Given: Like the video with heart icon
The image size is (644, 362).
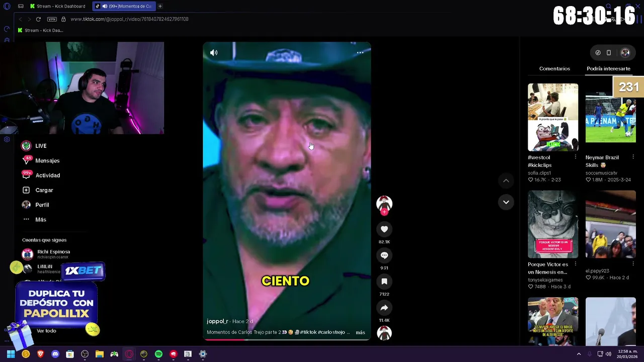Looking at the screenshot, I should tap(384, 229).
